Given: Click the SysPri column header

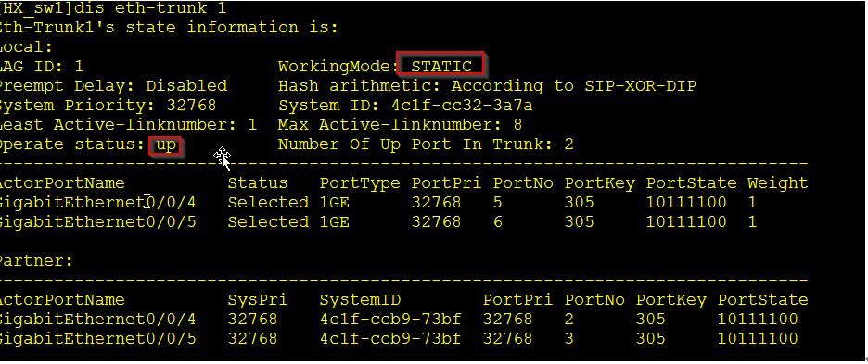Looking at the screenshot, I should pos(258,300).
